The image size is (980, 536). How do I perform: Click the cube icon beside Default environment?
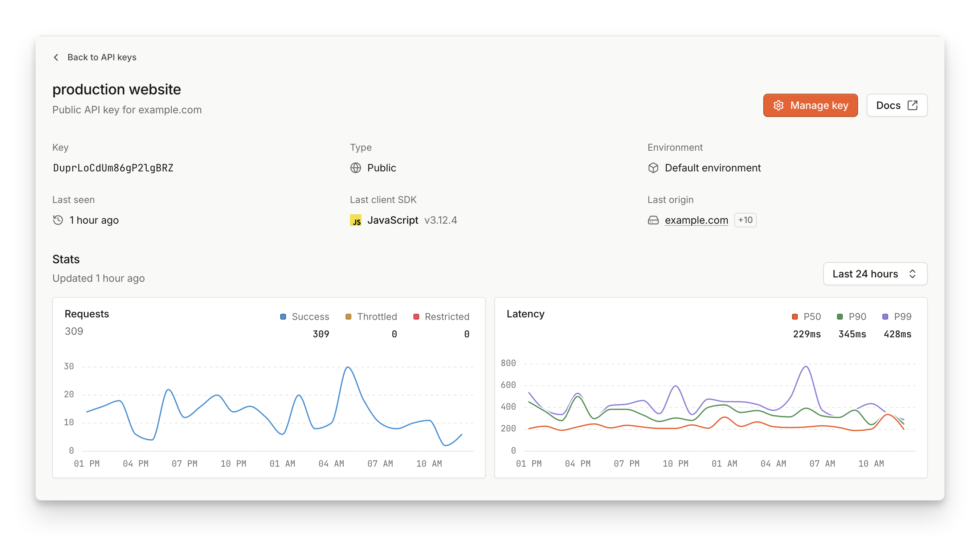pyautogui.click(x=653, y=168)
